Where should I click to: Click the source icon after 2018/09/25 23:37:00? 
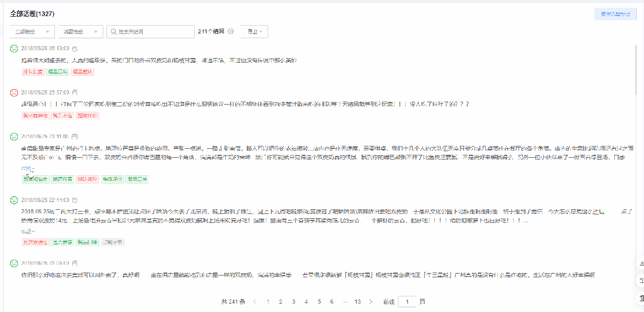pyautogui.click(x=75, y=93)
